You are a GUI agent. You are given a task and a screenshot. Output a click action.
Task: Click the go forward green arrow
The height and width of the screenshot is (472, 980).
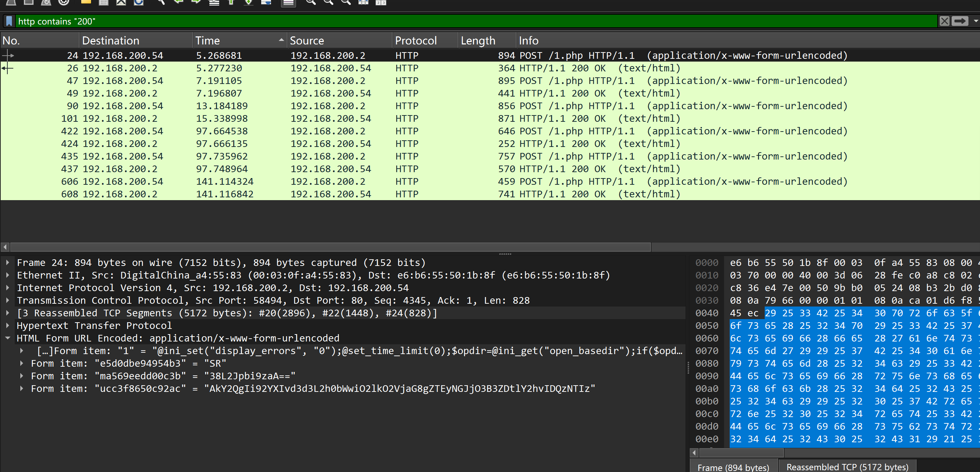pyautogui.click(x=196, y=2)
